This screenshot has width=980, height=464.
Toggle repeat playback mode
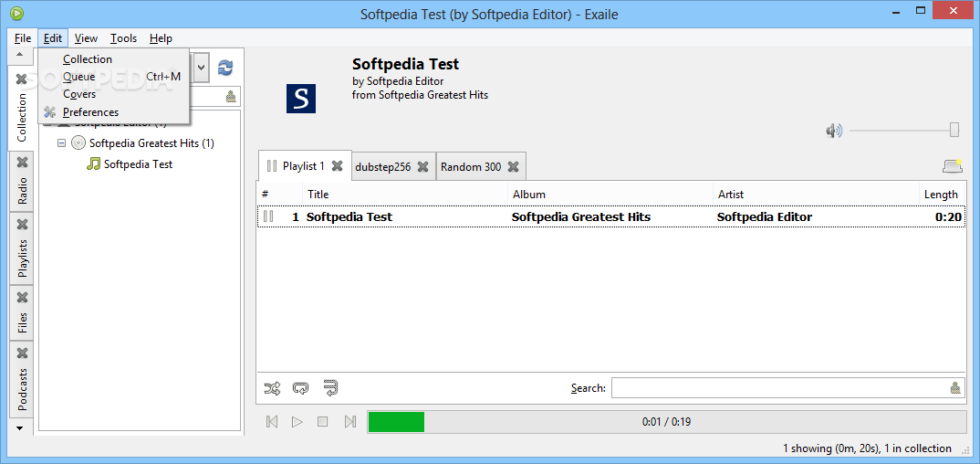[x=300, y=388]
